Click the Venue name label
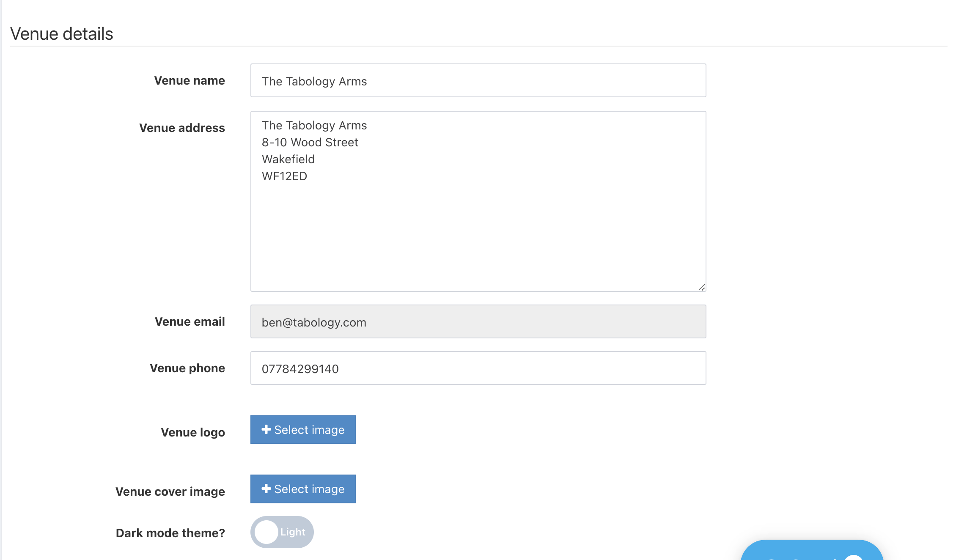Image resolution: width=956 pixels, height=560 pixels. click(x=189, y=81)
